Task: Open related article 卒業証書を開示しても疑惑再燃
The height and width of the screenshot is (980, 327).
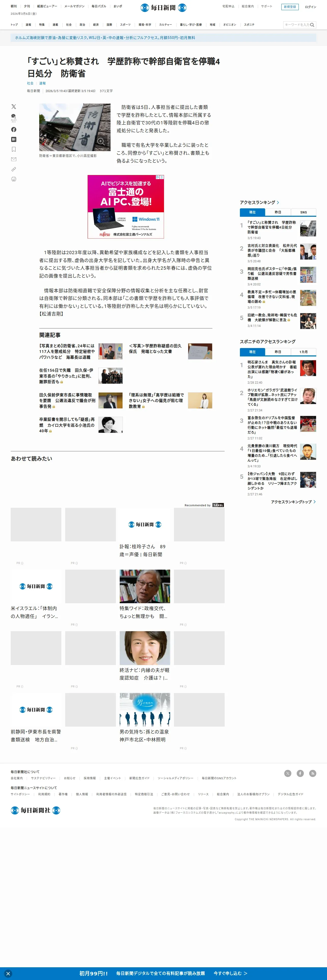Action: [67, 425]
